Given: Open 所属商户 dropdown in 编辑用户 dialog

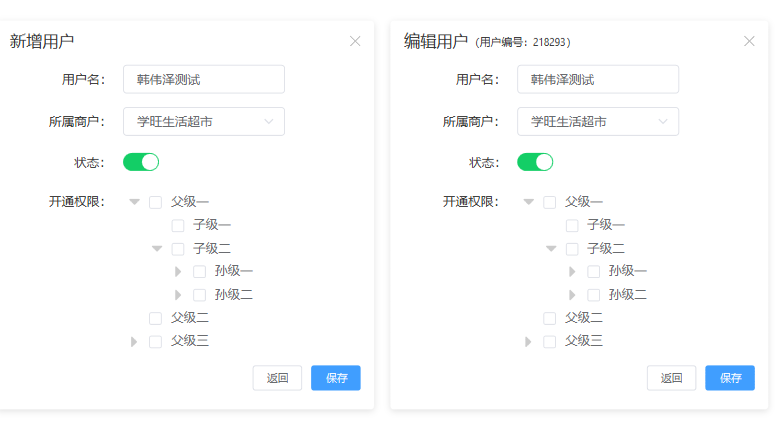Looking at the screenshot, I should point(598,122).
